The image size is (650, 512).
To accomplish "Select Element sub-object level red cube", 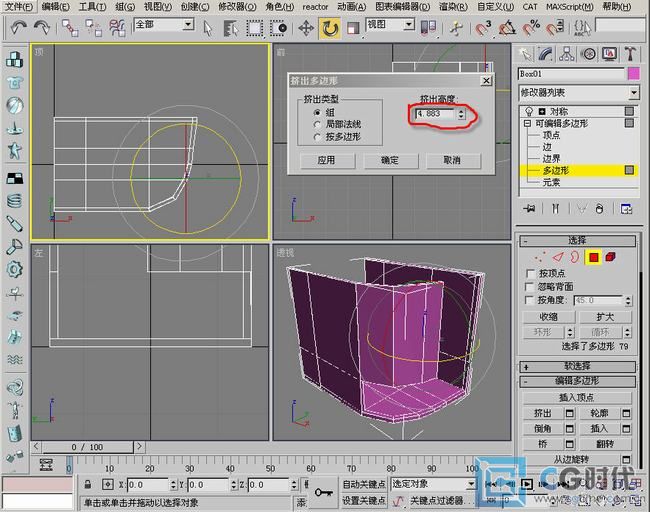I will (x=610, y=257).
